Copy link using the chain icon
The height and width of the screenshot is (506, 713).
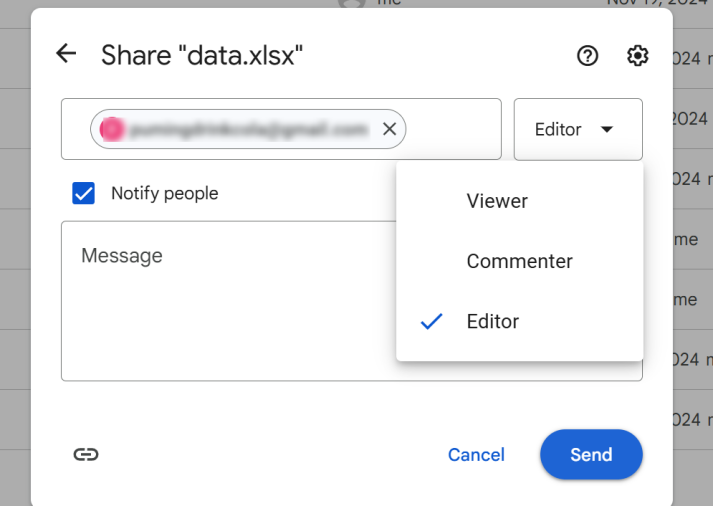(86, 454)
